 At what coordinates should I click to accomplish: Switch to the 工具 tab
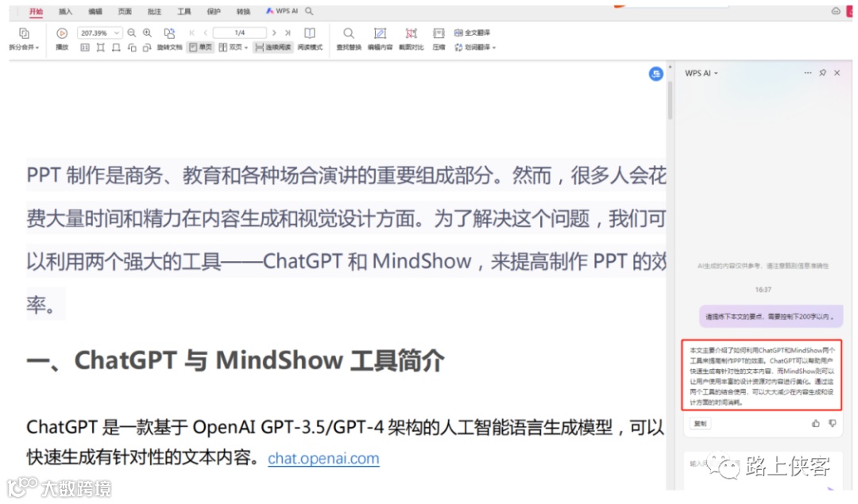[184, 11]
